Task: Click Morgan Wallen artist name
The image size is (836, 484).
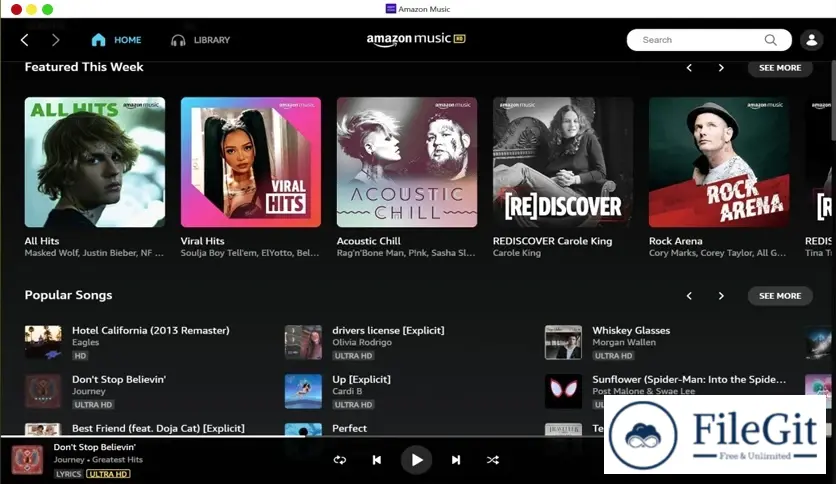Action: point(624,342)
